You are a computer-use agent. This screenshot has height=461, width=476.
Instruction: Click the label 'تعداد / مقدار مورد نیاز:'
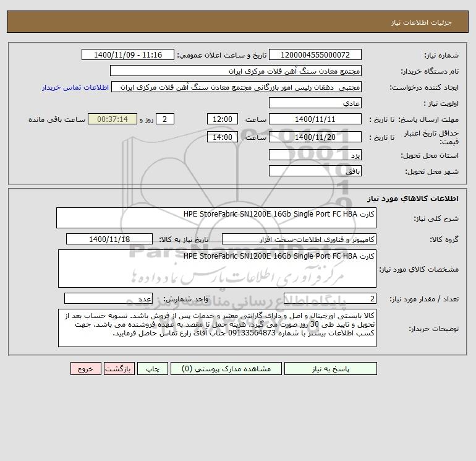(424, 299)
